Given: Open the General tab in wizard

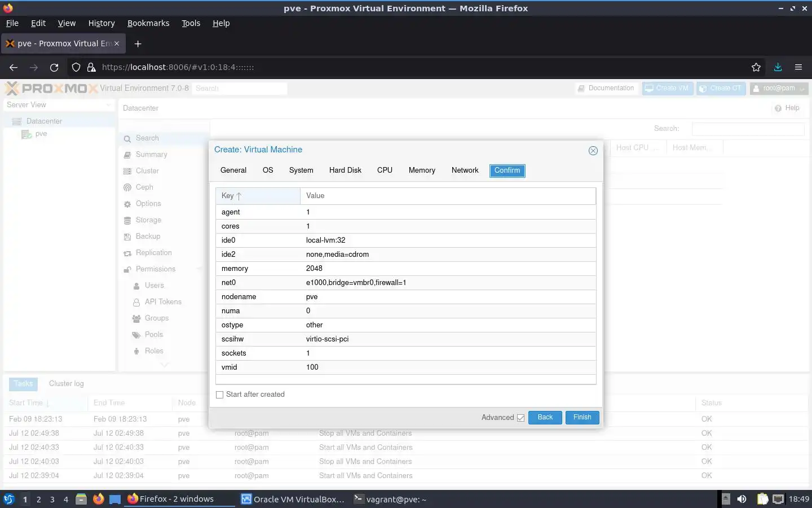Looking at the screenshot, I should 233,170.
